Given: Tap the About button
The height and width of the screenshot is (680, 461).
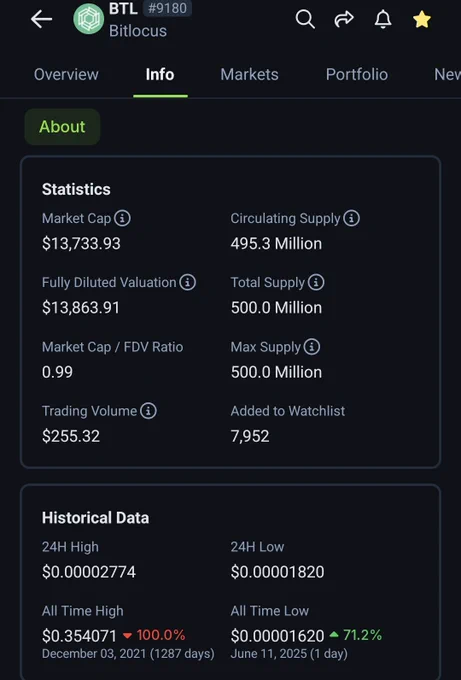Looking at the screenshot, I should tap(62, 127).
